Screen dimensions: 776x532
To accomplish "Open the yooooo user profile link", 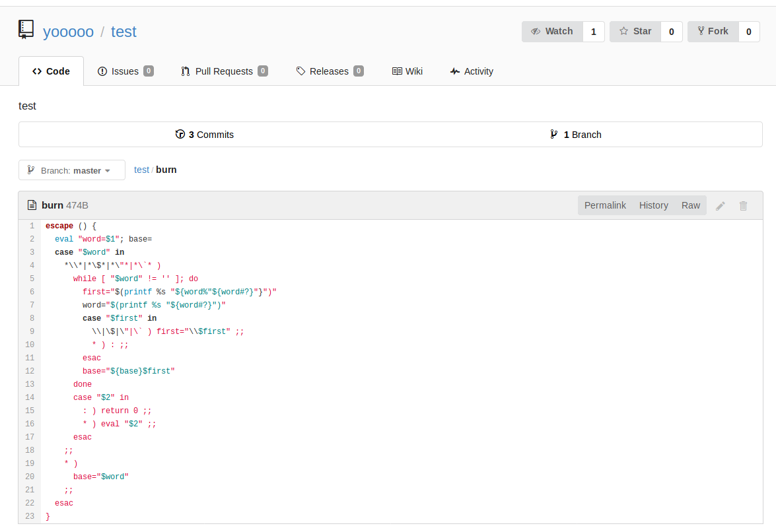I will click(68, 32).
